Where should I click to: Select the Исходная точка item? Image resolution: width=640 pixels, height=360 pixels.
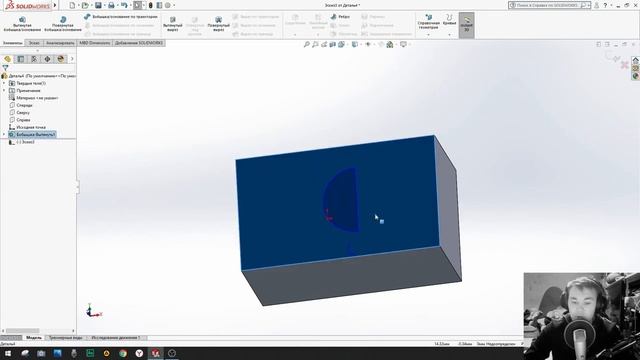click(27, 127)
